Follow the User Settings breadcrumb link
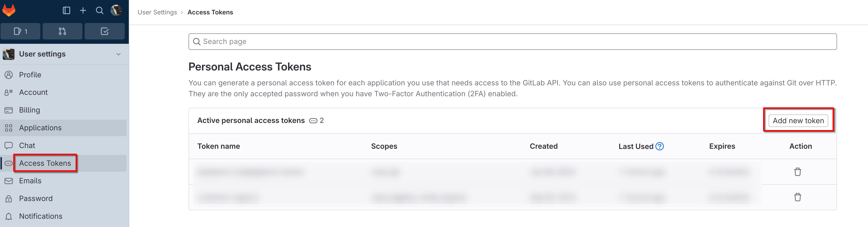Viewport: 868px width, 227px height. pos(157,12)
